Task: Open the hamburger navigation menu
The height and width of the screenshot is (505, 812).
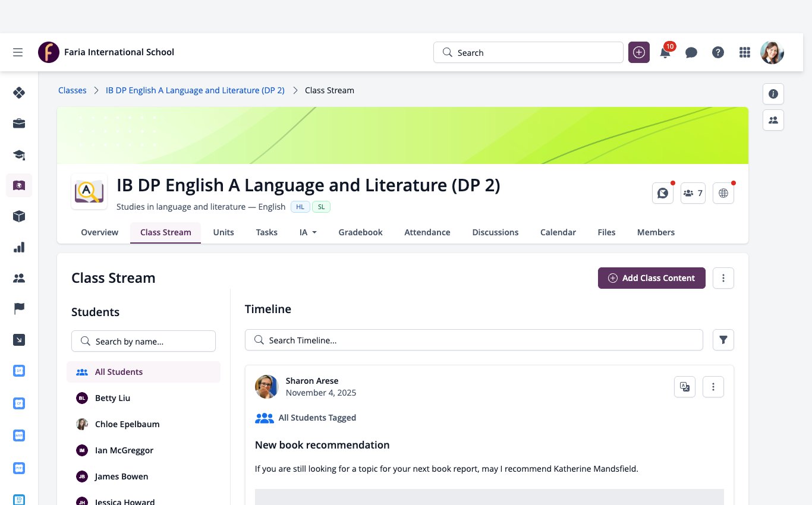Action: (18, 52)
